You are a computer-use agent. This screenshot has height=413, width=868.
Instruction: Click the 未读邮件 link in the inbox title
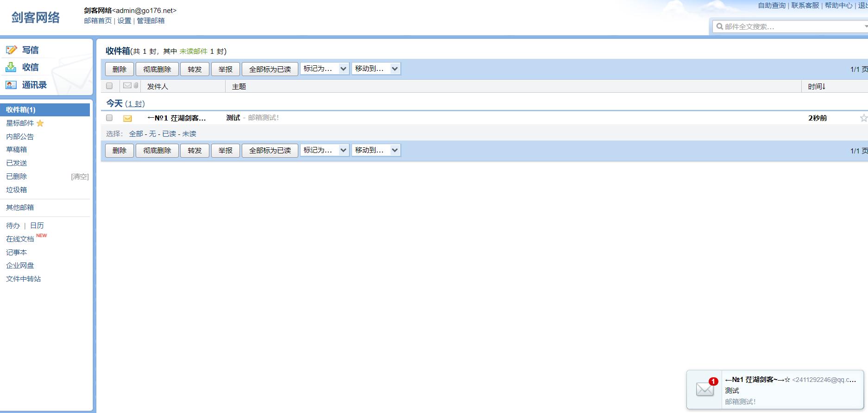click(194, 51)
